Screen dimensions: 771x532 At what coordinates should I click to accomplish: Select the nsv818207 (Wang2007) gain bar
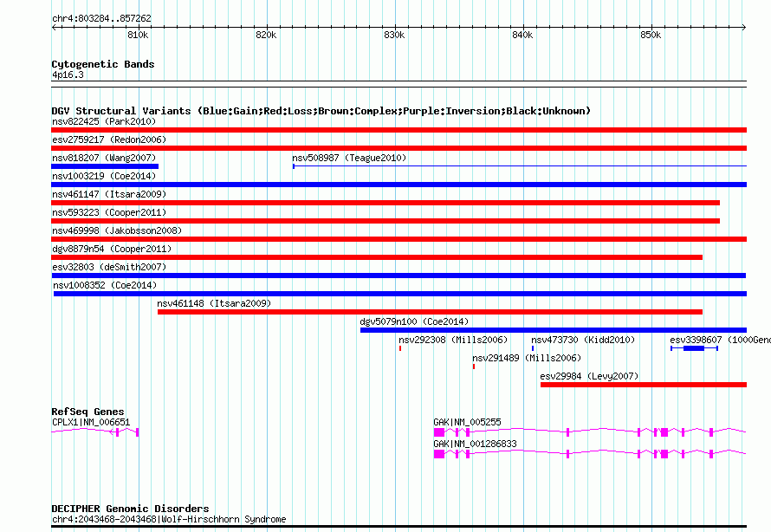(x=105, y=166)
